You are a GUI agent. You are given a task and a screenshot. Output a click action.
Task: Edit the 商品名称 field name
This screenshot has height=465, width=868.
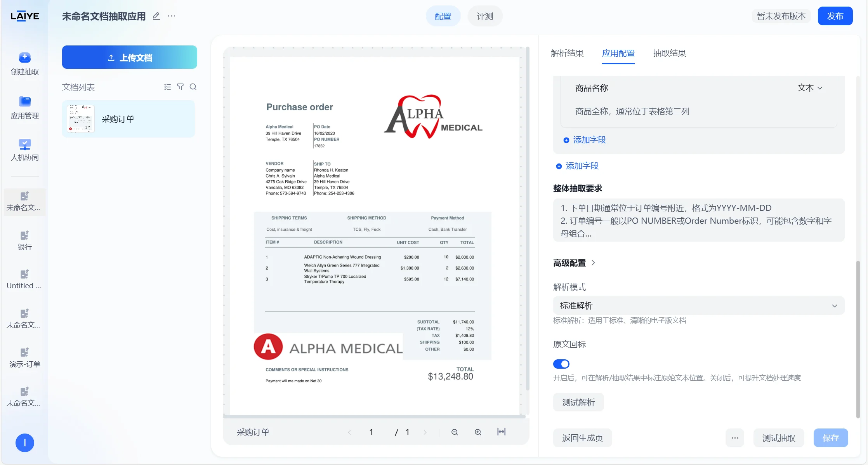[592, 88]
